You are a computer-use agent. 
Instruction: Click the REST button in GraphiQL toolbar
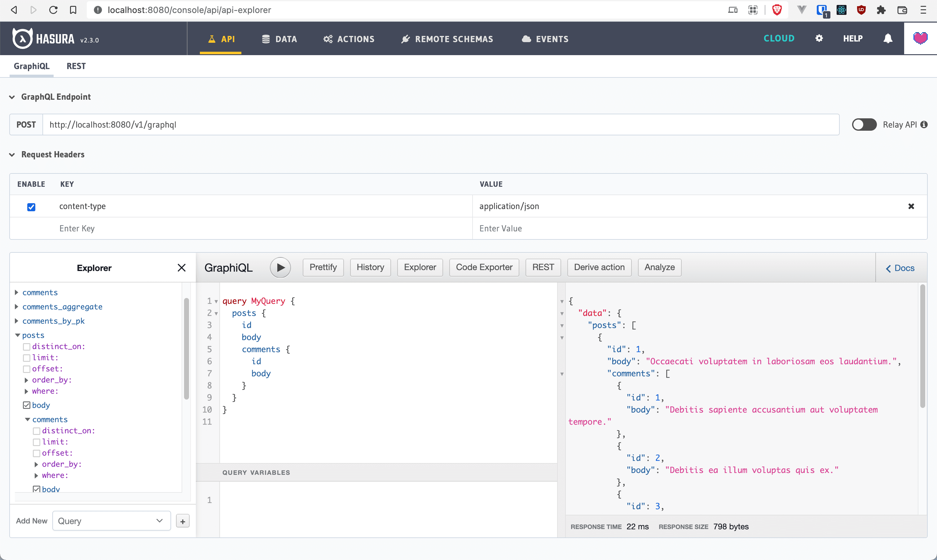pyautogui.click(x=543, y=267)
